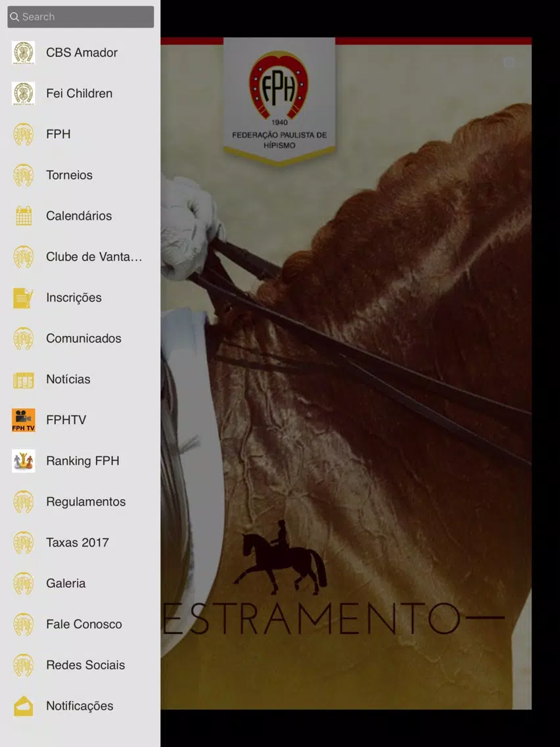Open the CBS Amador menu entry

(82, 53)
